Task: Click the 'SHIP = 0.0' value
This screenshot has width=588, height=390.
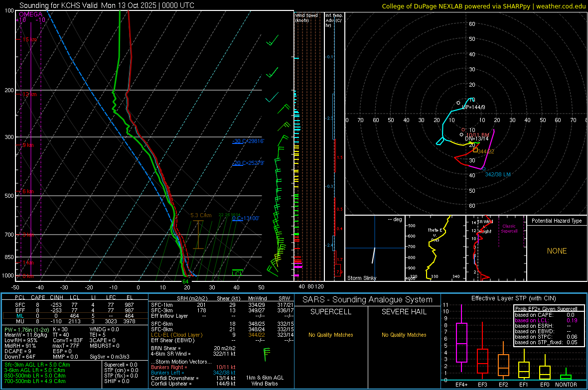Action: click(117, 381)
